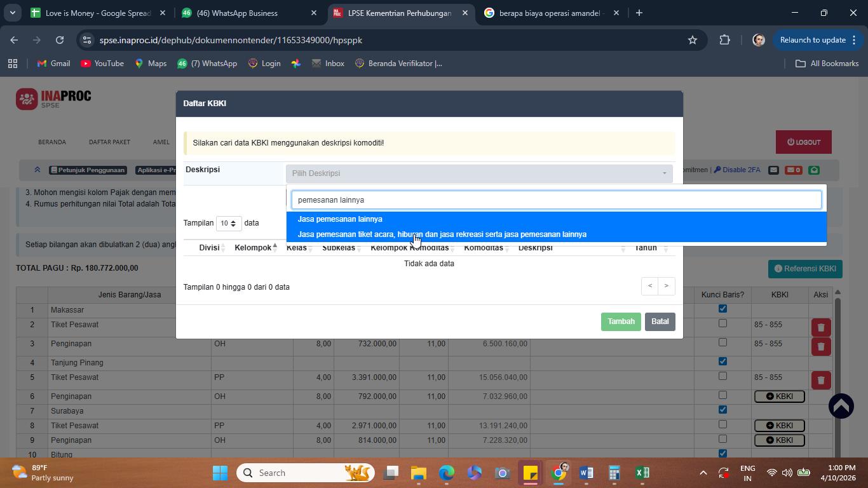Go to previous page of KBKI results
The height and width of the screenshot is (488, 868).
649,286
